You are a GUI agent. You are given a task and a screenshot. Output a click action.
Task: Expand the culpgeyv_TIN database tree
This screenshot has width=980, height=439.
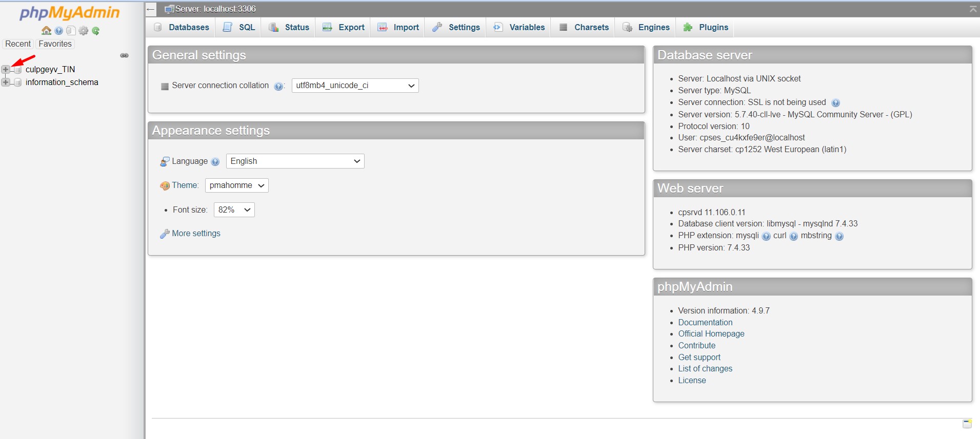(x=6, y=69)
